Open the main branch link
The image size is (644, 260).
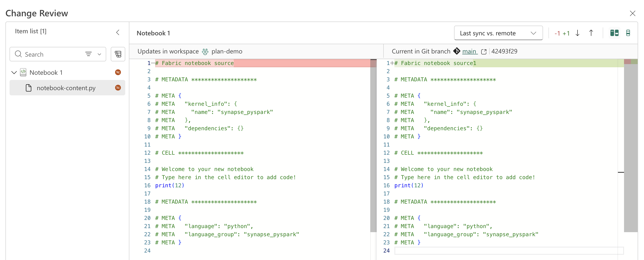469,51
